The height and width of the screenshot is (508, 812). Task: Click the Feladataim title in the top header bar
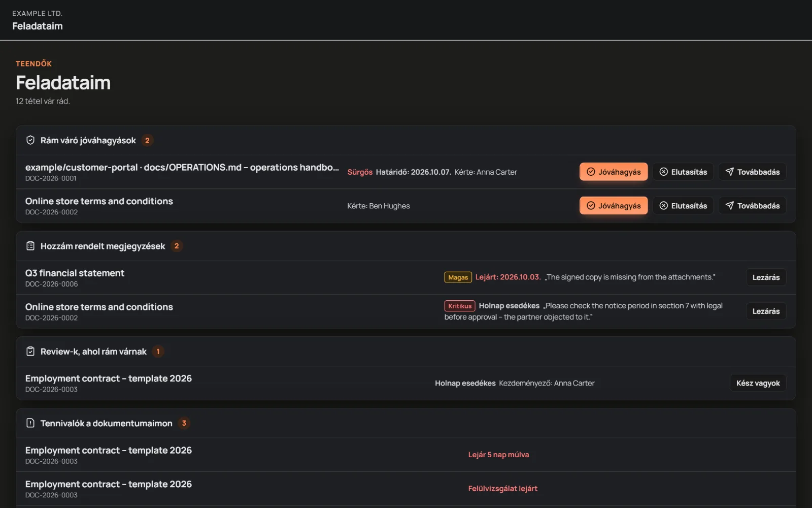point(38,26)
